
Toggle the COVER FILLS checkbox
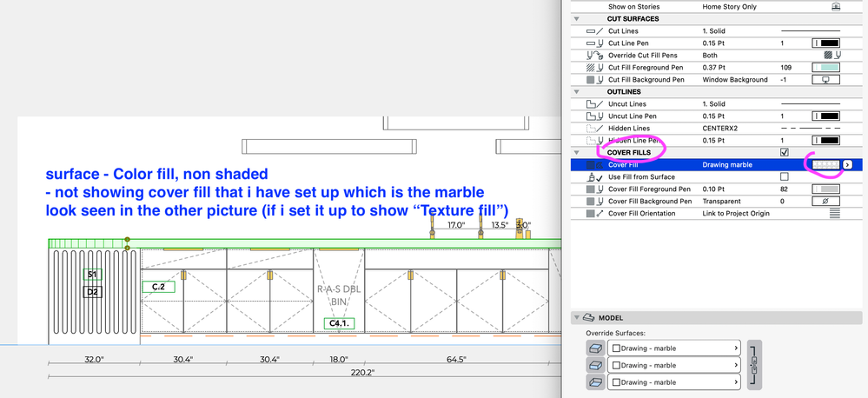tap(784, 152)
